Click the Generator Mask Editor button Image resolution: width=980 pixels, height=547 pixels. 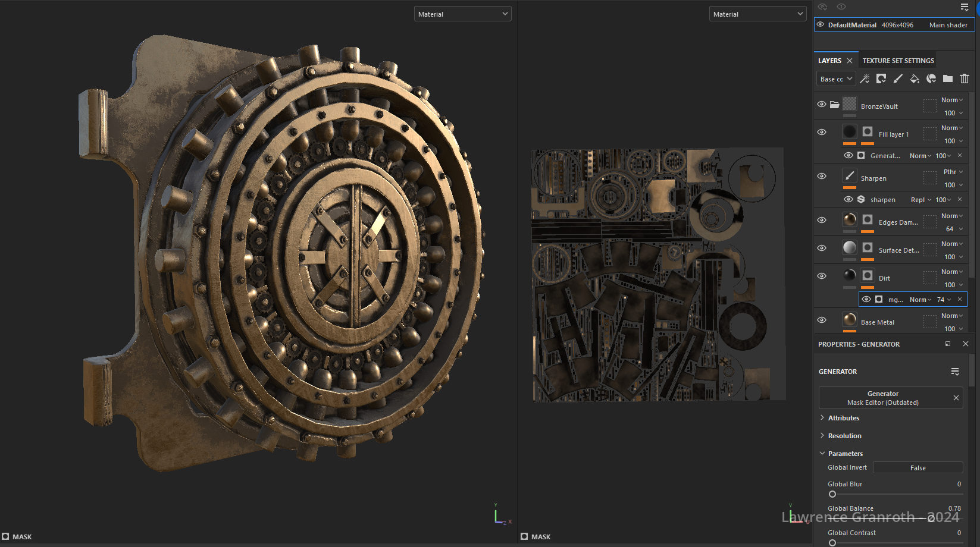(883, 398)
